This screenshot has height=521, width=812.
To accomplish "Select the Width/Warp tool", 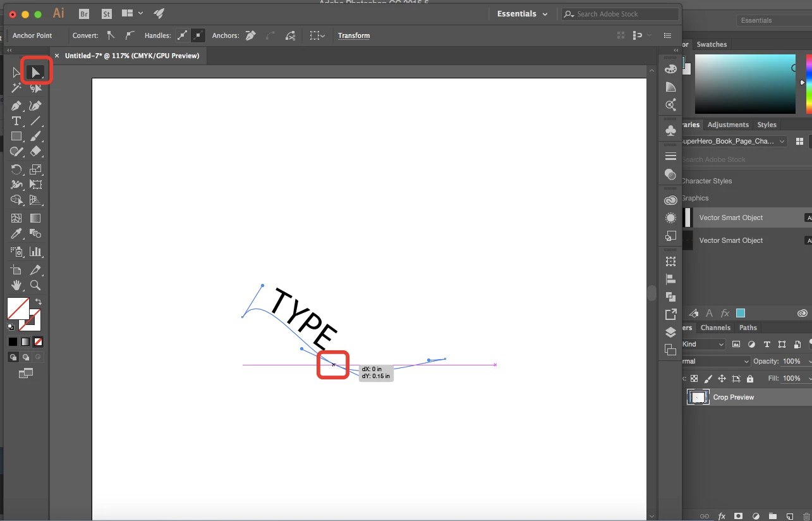I will 17,185.
